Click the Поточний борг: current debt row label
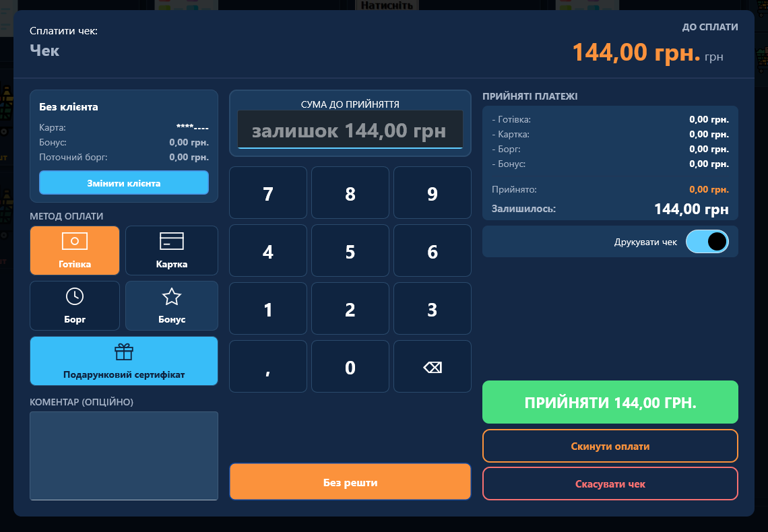This screenshot has height=532, width=768. click(x=73, y=157)
